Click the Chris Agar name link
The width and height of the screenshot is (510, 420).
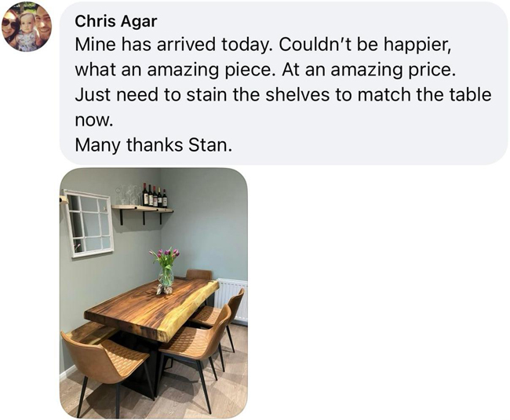point(116,22)
